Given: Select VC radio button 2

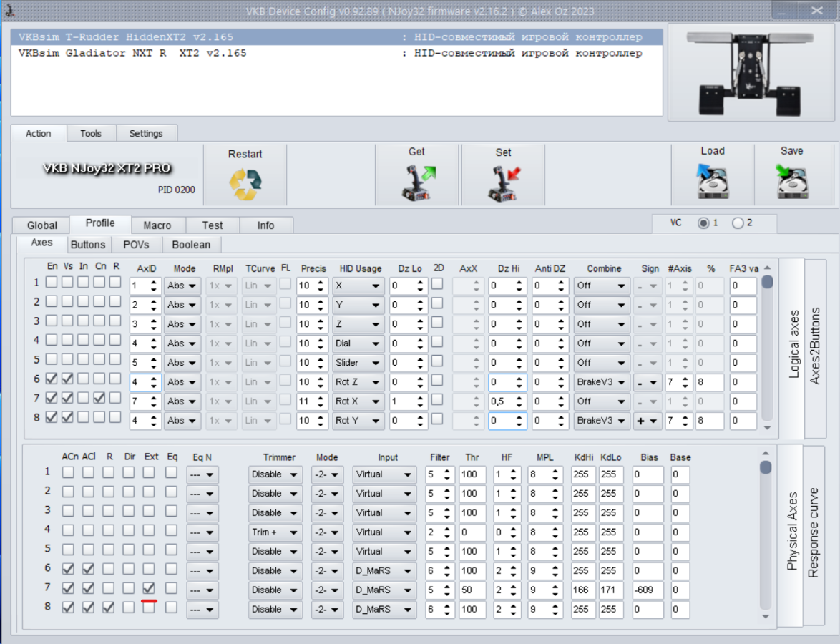Looking at the screenshot, I should [738, 223].
